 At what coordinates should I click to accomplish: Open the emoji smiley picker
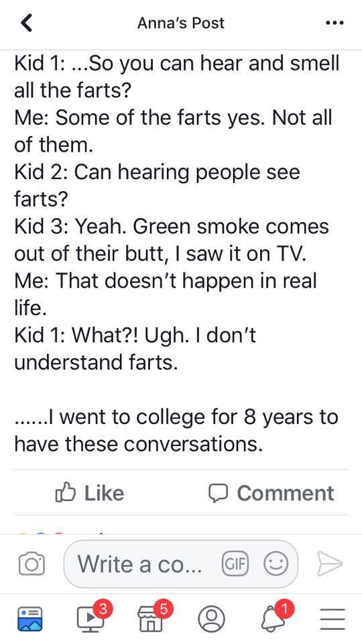tap(276, 563)
